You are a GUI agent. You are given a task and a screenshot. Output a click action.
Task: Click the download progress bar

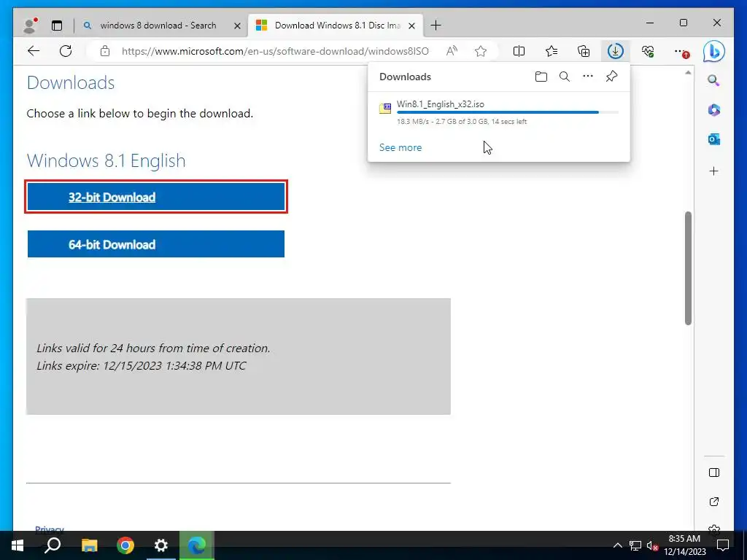[508, 112]
